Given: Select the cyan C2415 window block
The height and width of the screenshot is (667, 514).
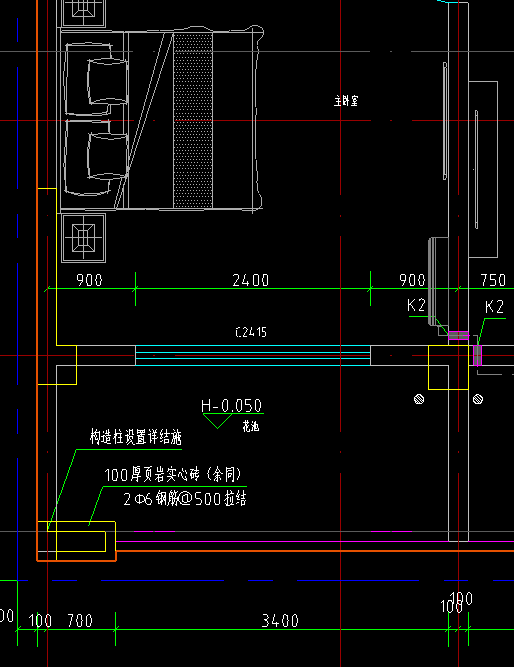Looking at the screenshot, I should 253,355.
